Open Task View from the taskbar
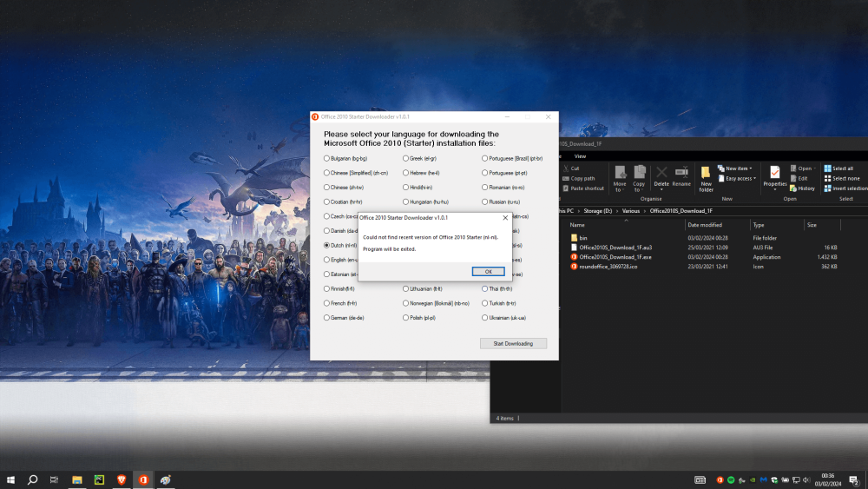 point(54,479)
